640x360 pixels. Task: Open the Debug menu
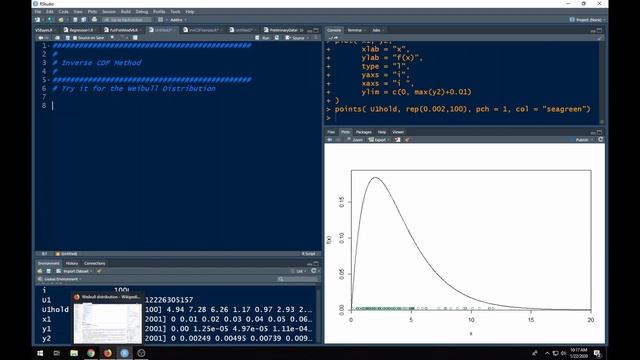coord(142,12)
